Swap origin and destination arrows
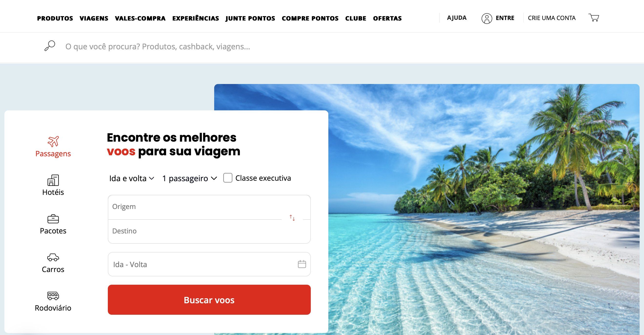This screenshot has height=335, width=644. [292, 218]
